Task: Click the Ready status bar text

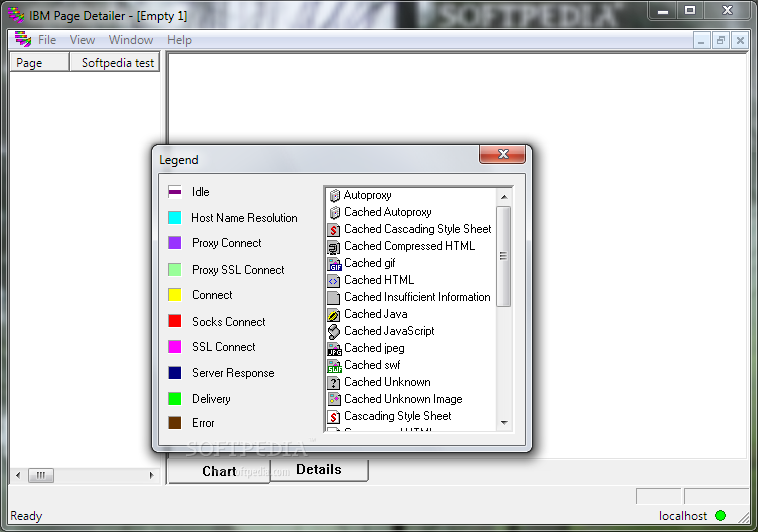Action: coord(26,516)
